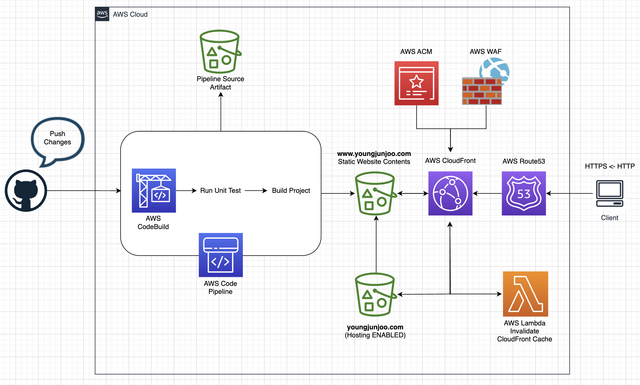640x385 pixels.
Task: Select the AWS CodeBuild icon
Action: tap(153, 191)
